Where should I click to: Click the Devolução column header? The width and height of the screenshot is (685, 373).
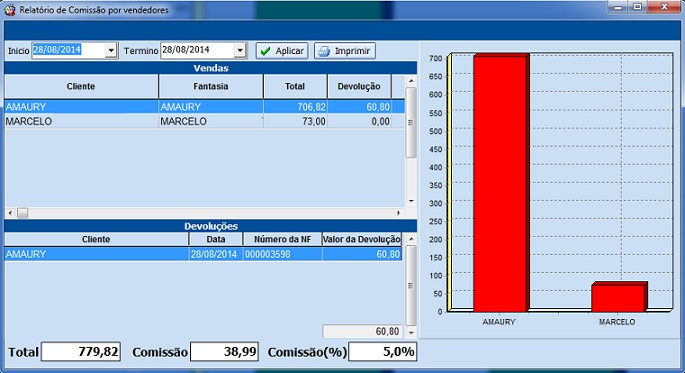point(359,86)
